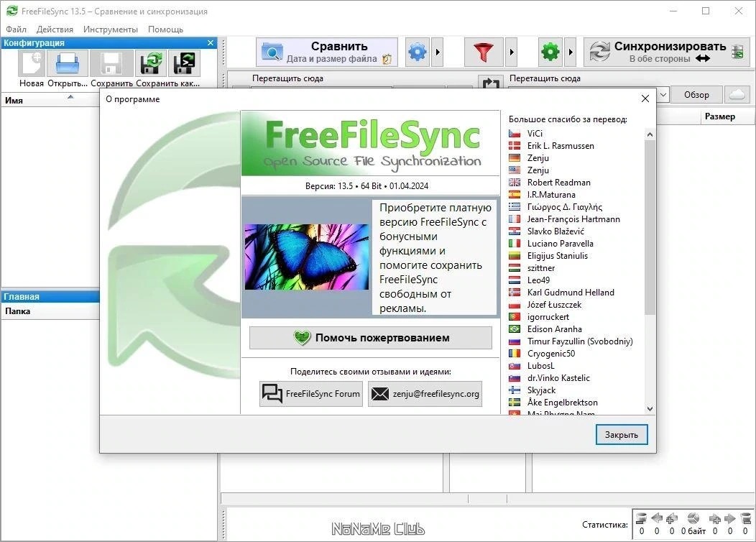Select dr.Vinko Kastelic entry

coord(558,378)
